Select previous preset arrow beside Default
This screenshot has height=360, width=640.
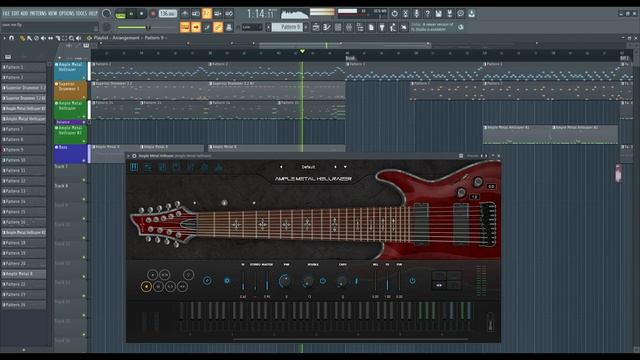(x=281, y=167)
